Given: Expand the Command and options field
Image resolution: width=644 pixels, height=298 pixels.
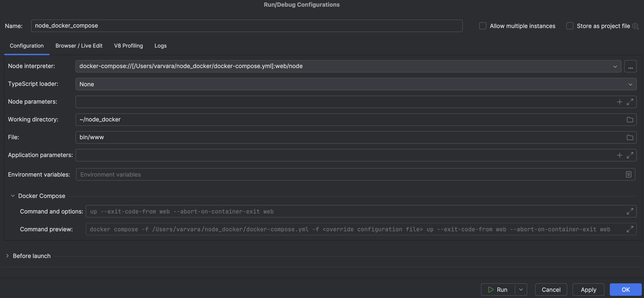Looking at the screenshot, I should coord(630,211).
